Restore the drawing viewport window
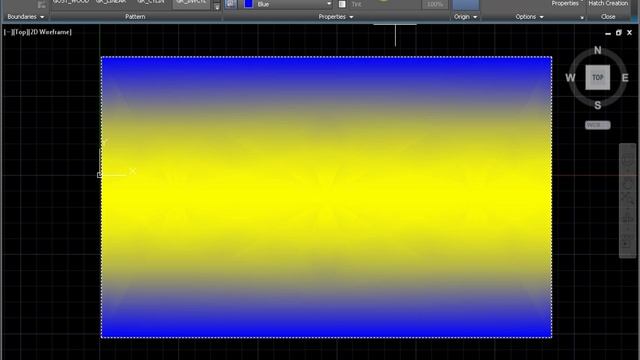 pyautogui.click(x=618, y=33)
